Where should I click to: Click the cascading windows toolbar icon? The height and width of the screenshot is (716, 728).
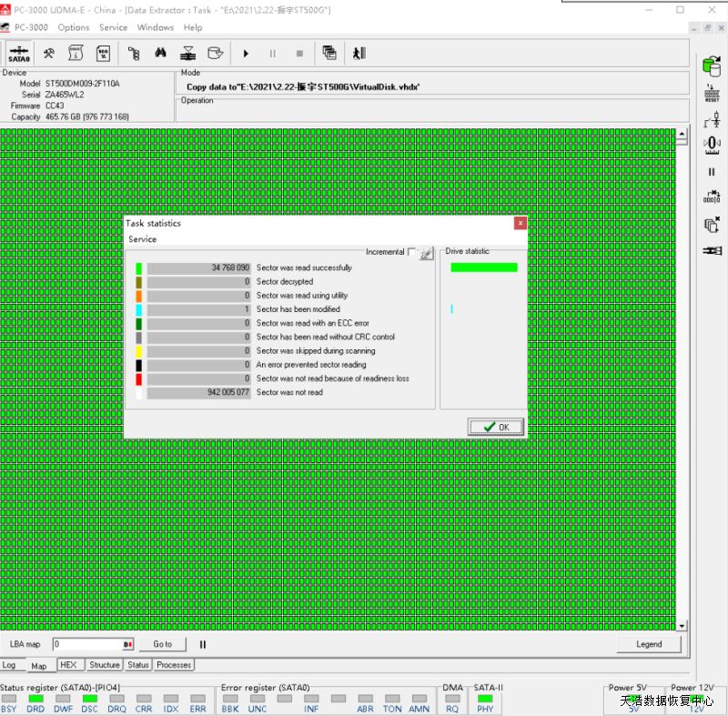329,53
